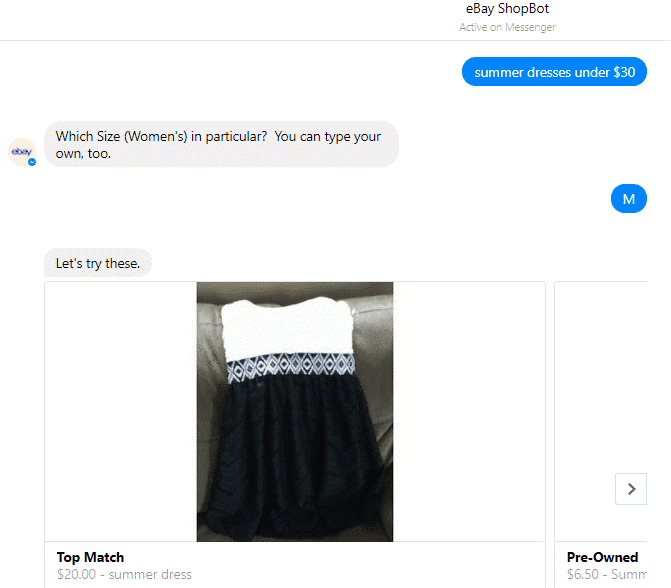Click white area of the Top Match card
Viewport: 671px width, 588px height.
(121, 411)
